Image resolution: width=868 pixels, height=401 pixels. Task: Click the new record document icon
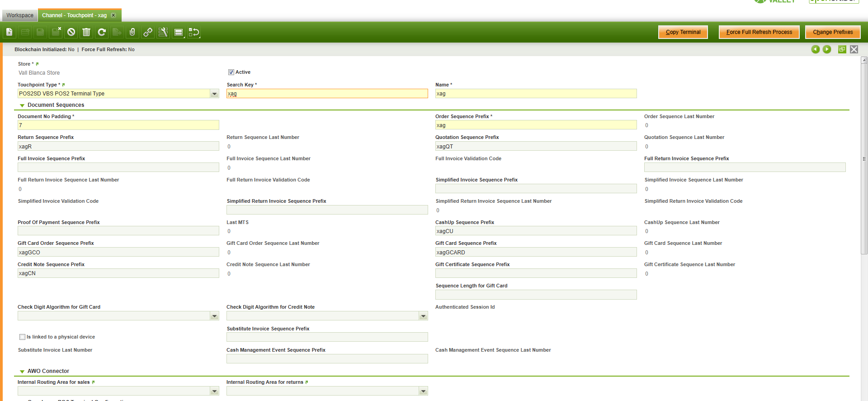(9, 32)
